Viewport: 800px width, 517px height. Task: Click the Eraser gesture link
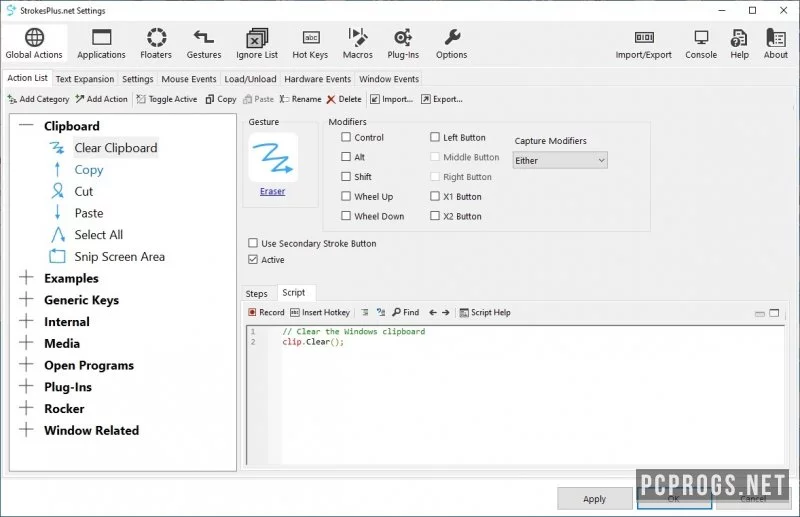[272, 191]
